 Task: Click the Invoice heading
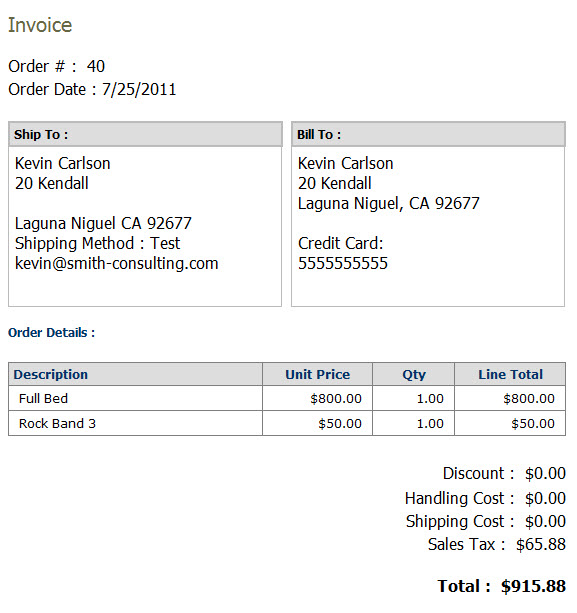point(40,25)
